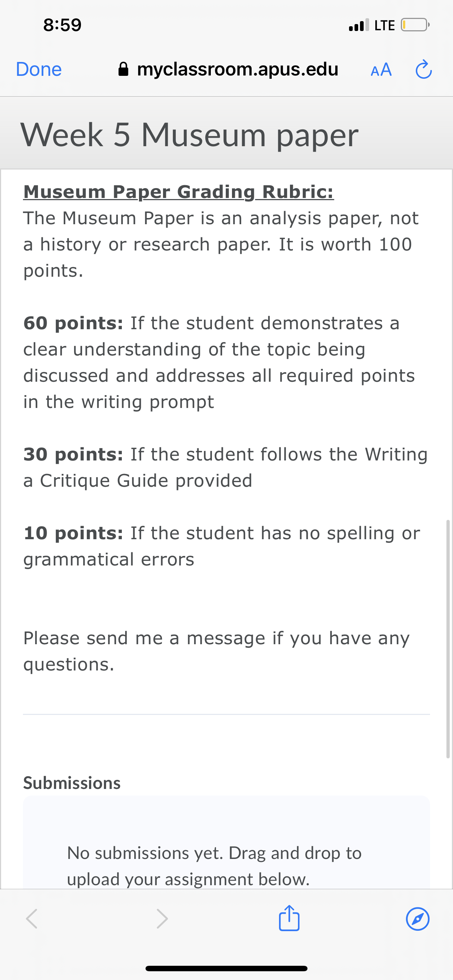
Task: Tap the Done button
Action: click(x=39, y=69)
